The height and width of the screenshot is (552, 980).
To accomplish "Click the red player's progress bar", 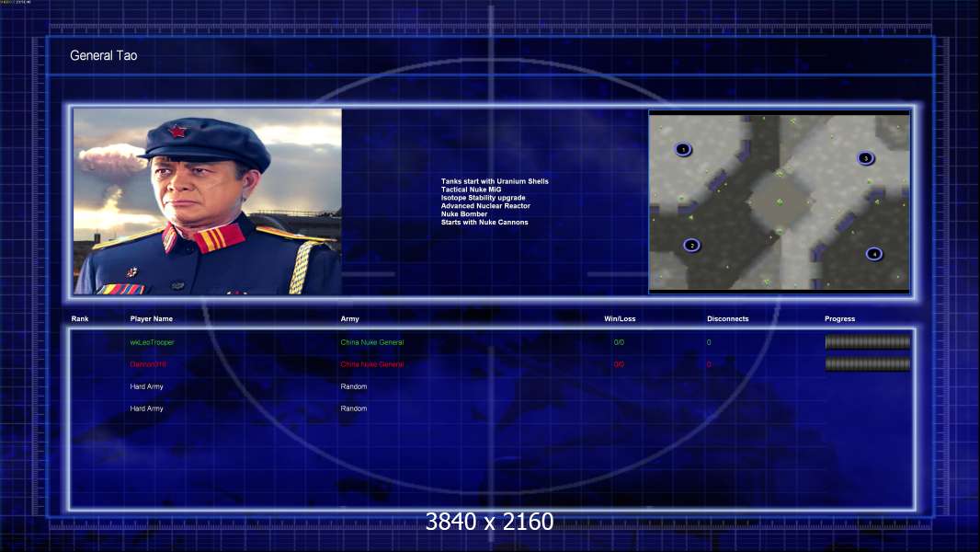I will point(868,363).
